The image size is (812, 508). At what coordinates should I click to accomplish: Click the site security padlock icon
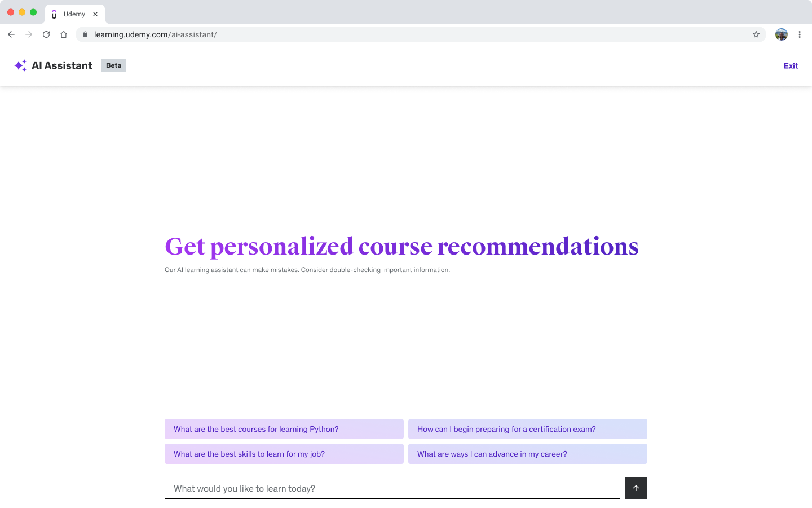[x=85, y=34]
